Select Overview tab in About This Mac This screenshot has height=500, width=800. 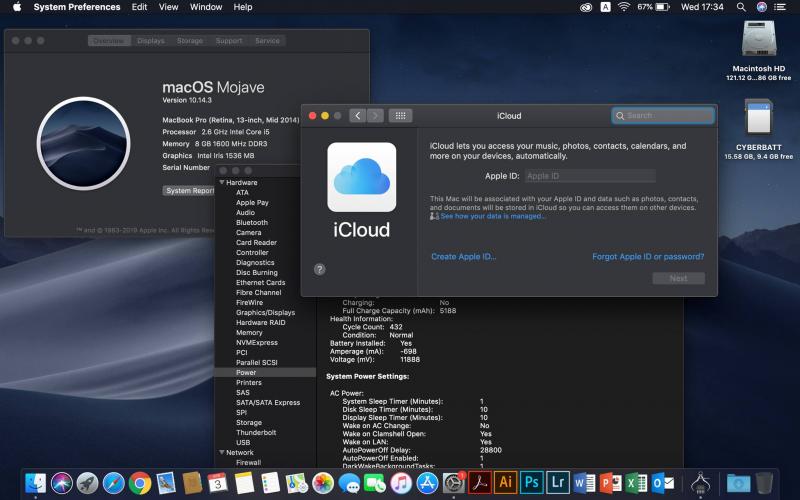coord(109,41)
